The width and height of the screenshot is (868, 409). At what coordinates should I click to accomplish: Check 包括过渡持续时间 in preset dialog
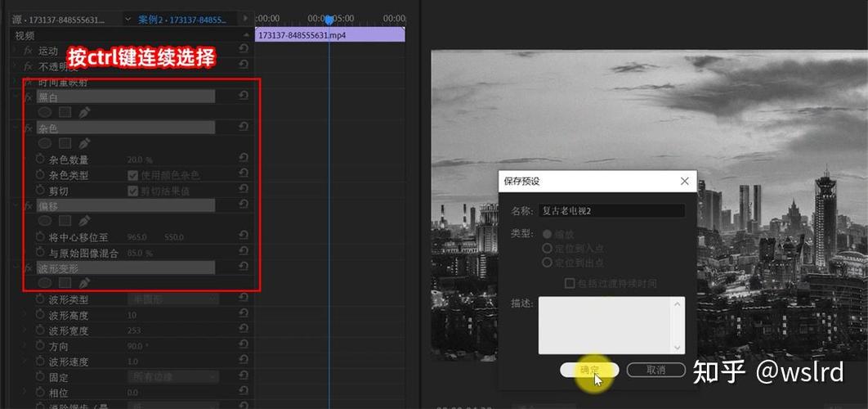click(569, 283)
